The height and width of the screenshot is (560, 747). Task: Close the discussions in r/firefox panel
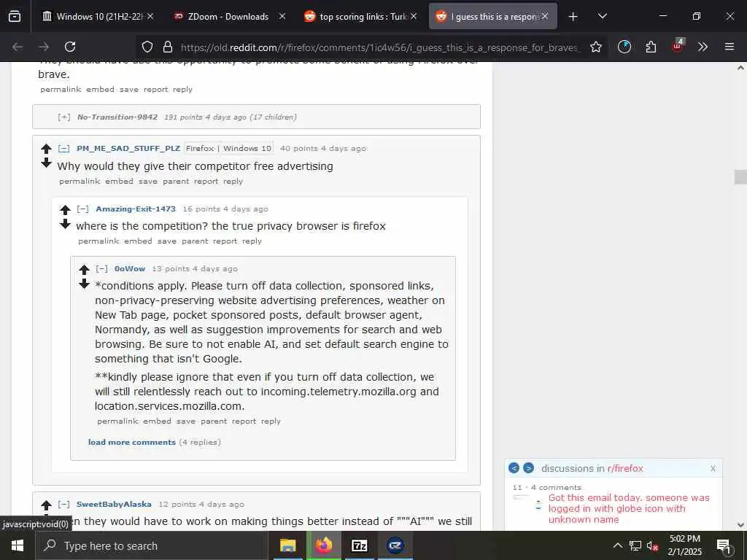[713, 469]
